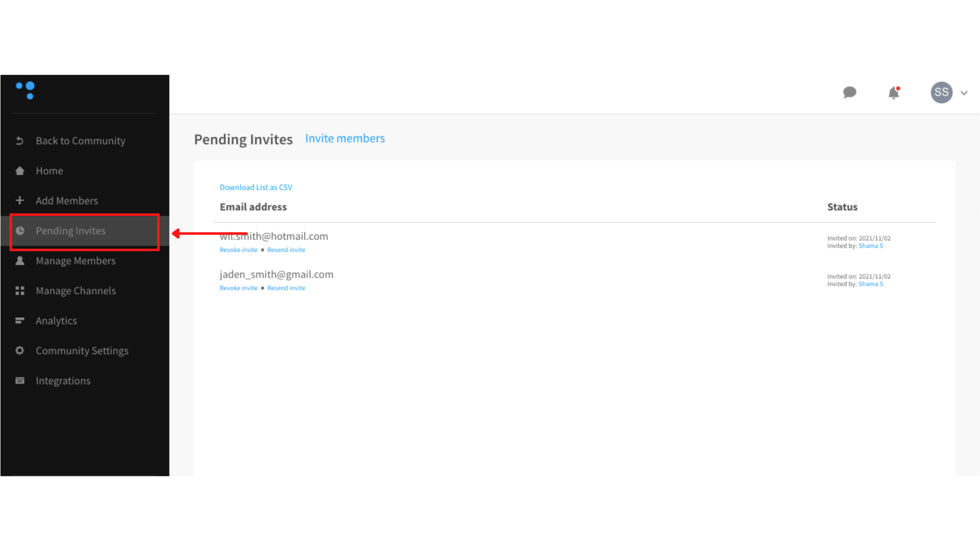Expand the user account menu arrow
The image size is (980, 551).
pos(964,93)
